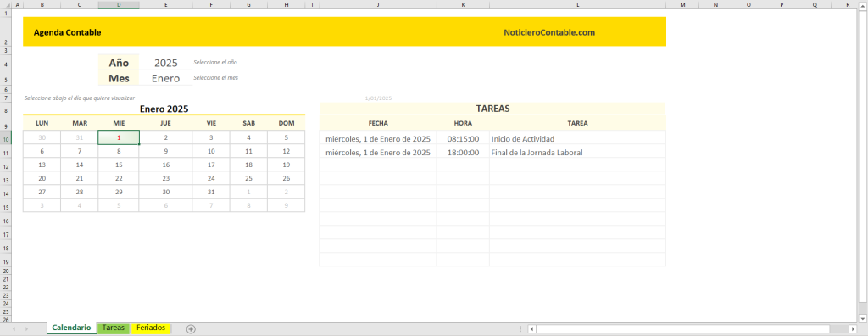Image resolution: width=868 pixels, height=336 pixels.
Task: Click vertical scrollbar down arrow
Action: pos(863,318)
